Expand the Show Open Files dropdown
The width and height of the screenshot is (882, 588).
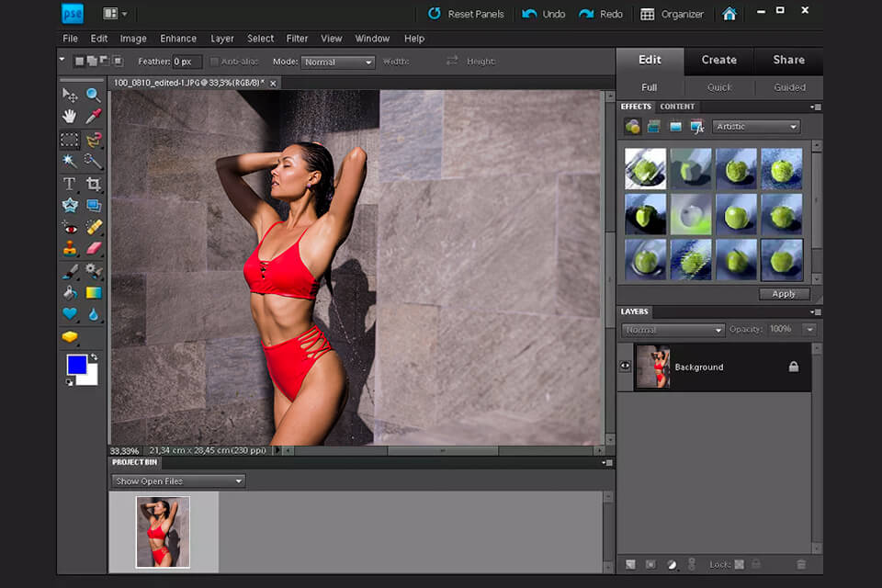178,481
